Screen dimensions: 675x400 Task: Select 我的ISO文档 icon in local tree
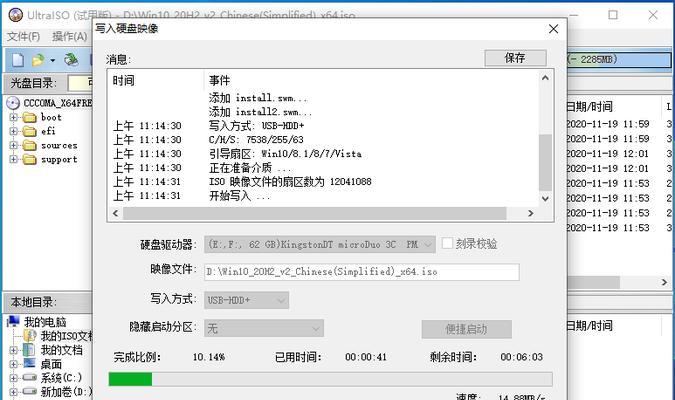pyautogui.click(x=30, y=335)
